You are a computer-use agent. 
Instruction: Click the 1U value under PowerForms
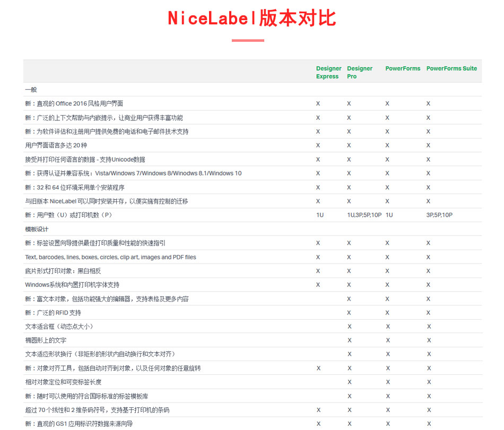(389, 215)
